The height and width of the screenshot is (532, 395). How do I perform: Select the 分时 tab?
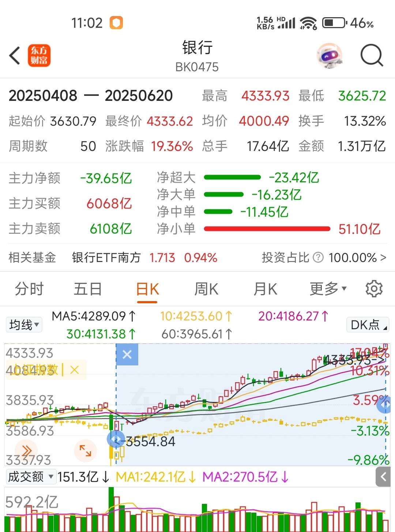coord(29,289)
